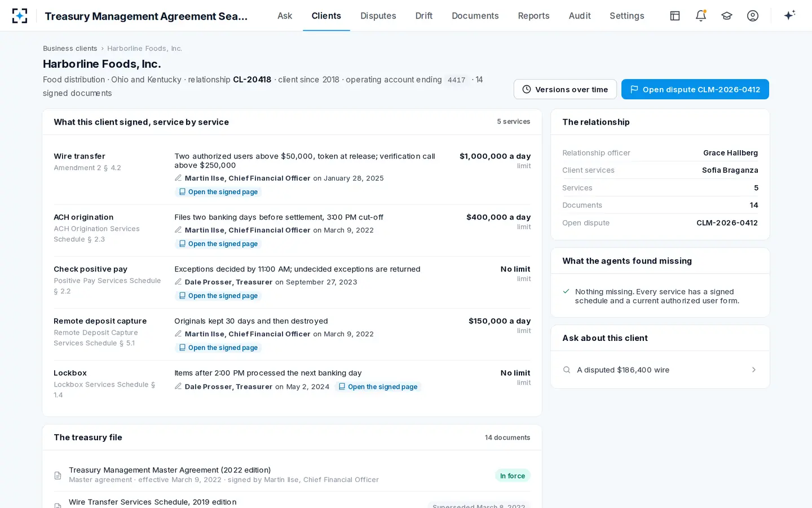The image size is (812, 508).
Task: Click the $1,000,000 a day limit value
Action: (495, 156)
